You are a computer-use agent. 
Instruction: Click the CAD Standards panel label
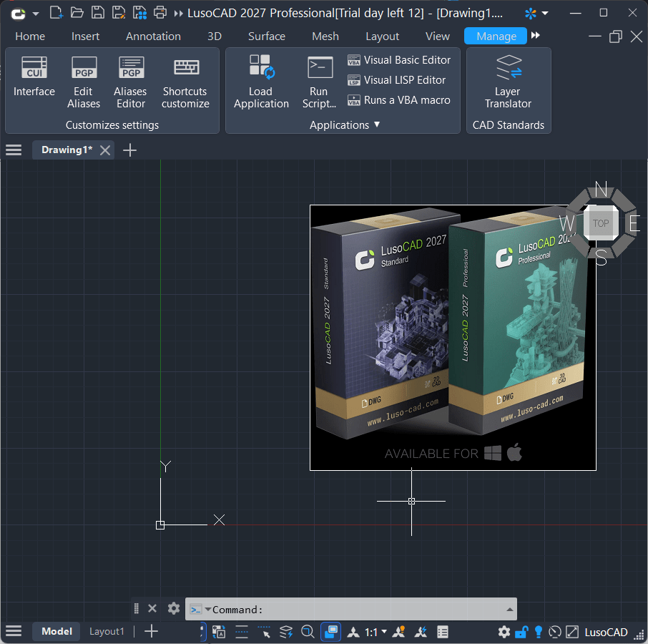(x=509, y=125)
